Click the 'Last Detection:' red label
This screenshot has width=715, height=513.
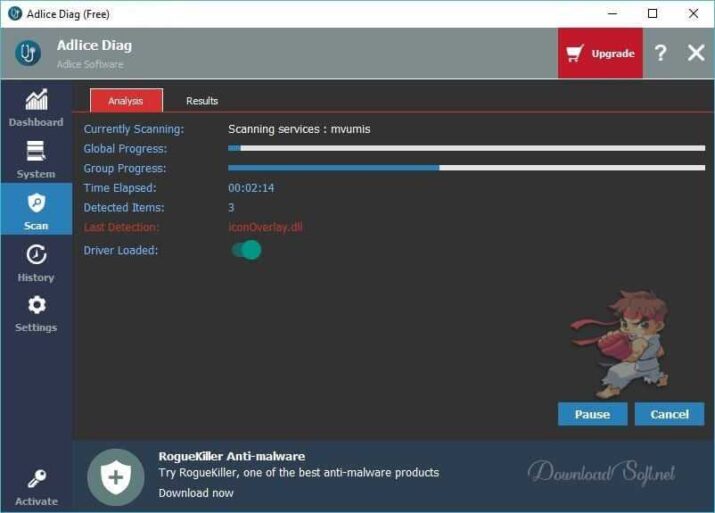coord(121,227)
